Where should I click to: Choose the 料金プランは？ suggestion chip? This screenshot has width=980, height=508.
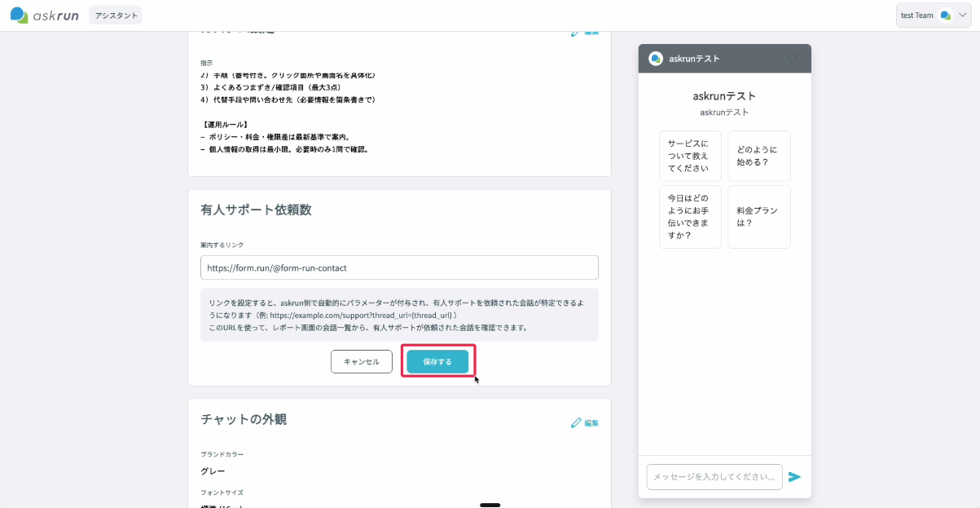point(759,217)
